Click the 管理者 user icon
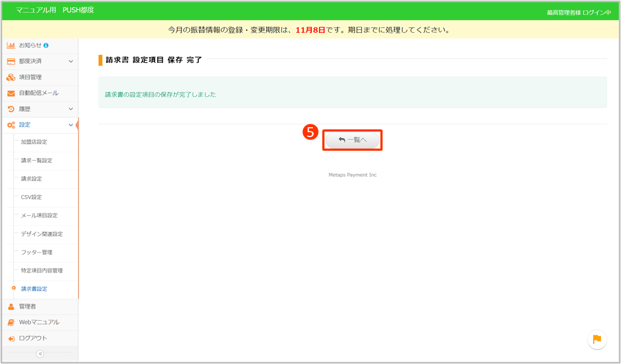The width and height of the screenshot is (621, 364). point(11,306)
